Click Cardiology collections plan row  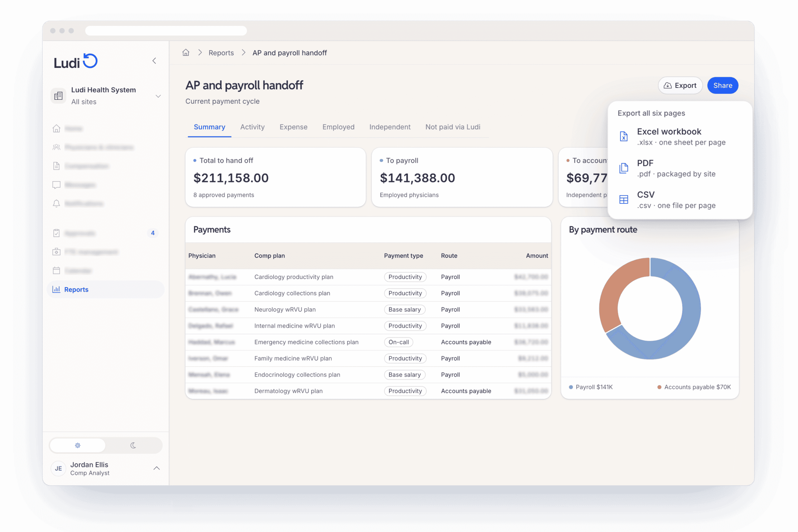tap(368, 293)
